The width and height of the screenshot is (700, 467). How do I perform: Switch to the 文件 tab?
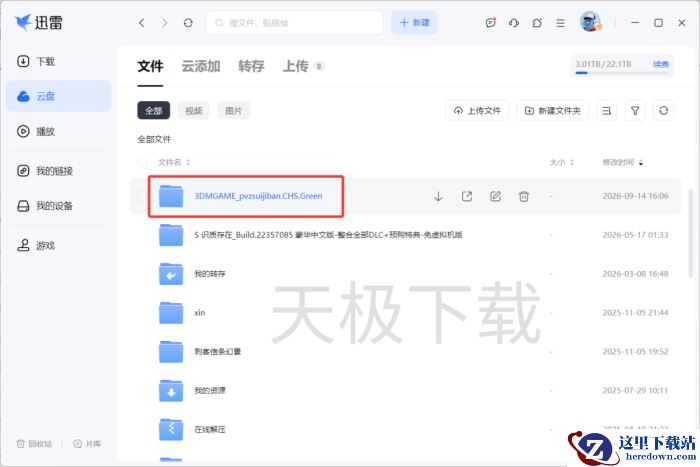click(150, 66)
